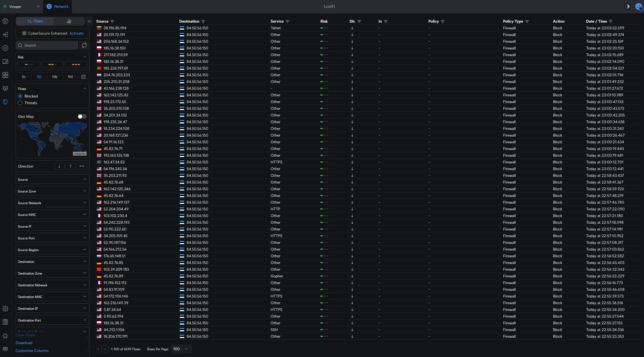Filter direction to bidirectional arrows
The width and height of the screenshot is (644, 357).
tap(82, 166)
